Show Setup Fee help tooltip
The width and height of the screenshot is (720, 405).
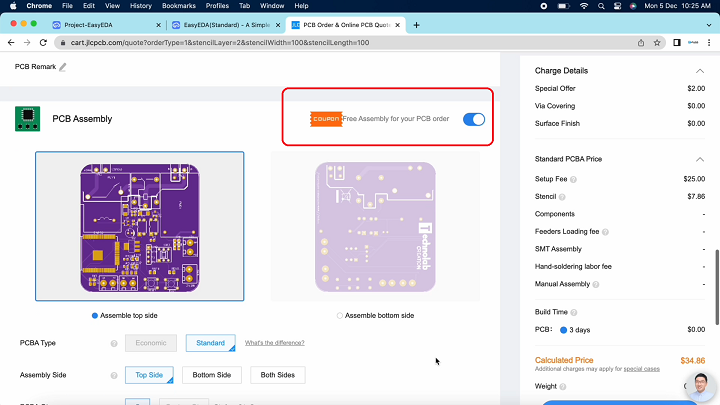(x=573, y=180)
